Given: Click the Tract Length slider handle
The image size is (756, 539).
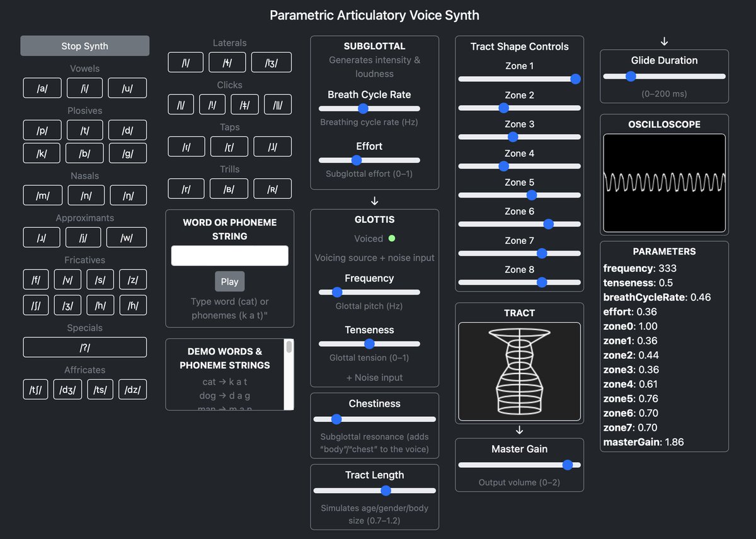Looking at the screenshot, I should tap(386, 491).
